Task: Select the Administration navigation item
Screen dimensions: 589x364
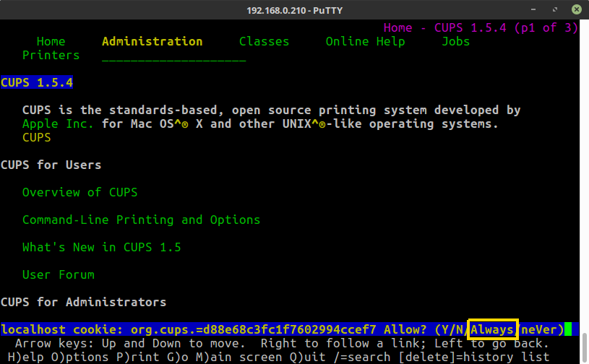Action: [152, 41]
